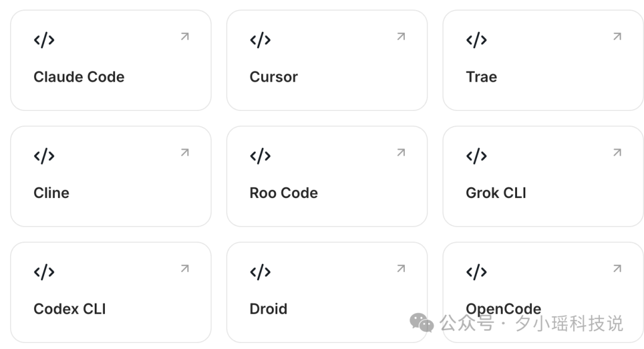Click the code icon on Grok CLI card

pyautogui.click(x=476, y=156)
